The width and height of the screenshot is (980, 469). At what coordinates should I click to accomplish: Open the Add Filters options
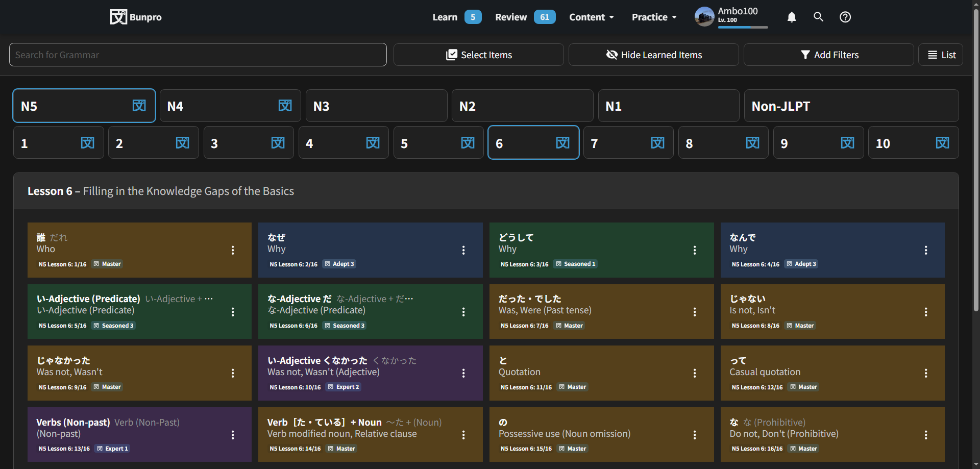click(828, 55)
